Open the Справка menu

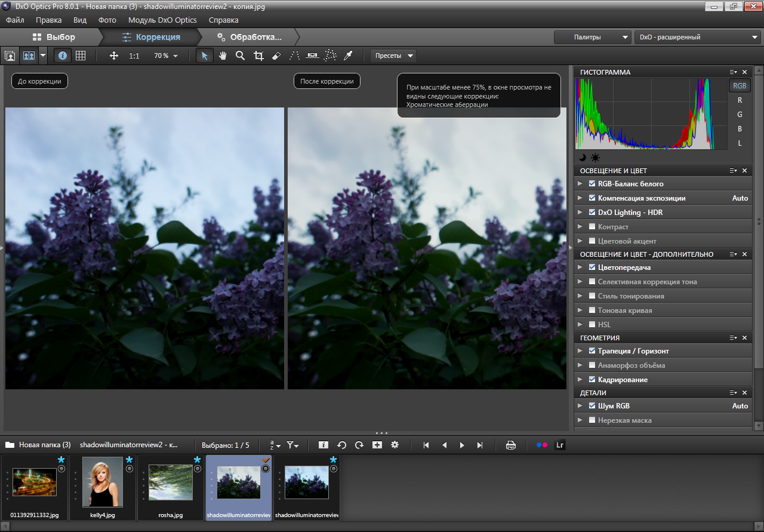pyautogui.click(x=224, y=20)
